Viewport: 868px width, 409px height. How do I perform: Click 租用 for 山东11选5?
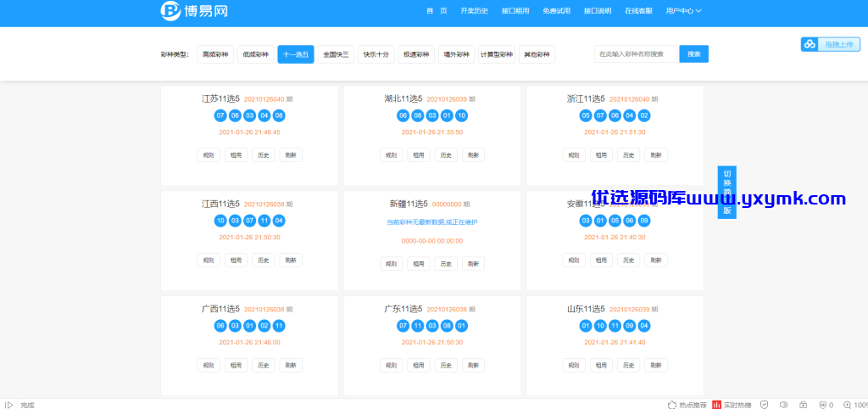(601, 365)
